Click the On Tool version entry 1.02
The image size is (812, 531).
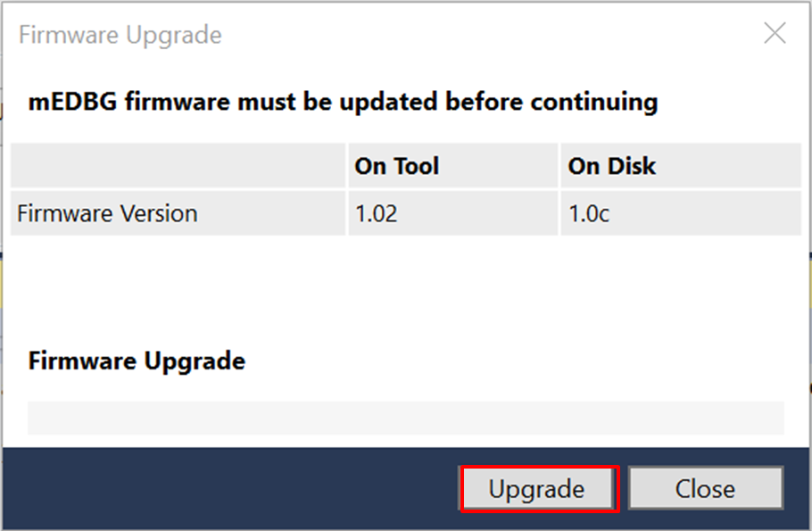(x=375, y=213)
